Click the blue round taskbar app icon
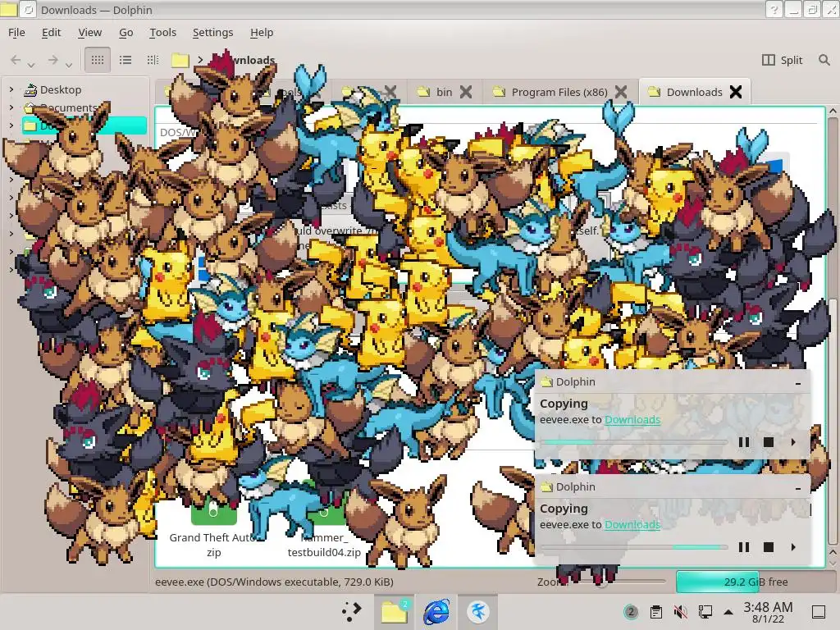The width and height of the screenshot is (840, 630). [x=478, y=612]
